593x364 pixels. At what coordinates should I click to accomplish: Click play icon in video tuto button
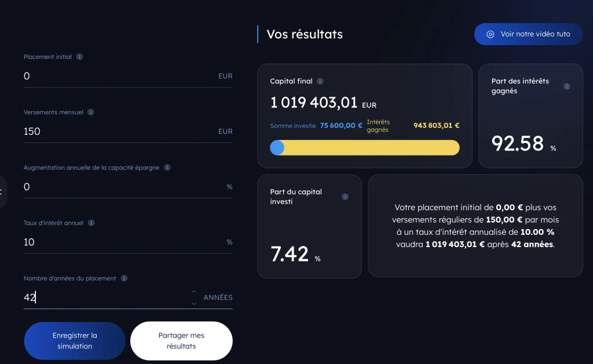click(490, 34)
